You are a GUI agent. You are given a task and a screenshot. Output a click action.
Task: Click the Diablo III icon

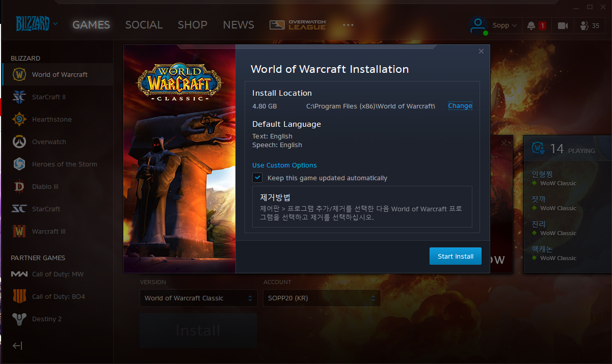click(19, 186)
